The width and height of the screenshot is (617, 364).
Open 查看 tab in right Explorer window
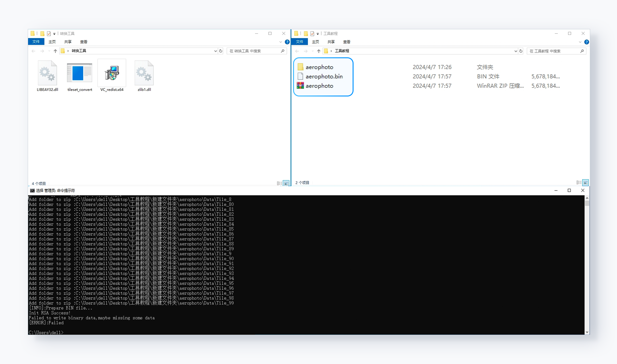[347, 42]
